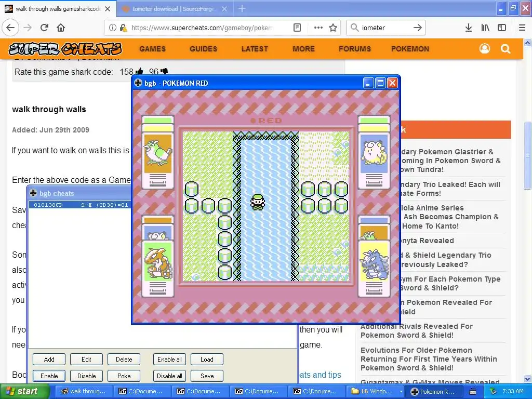Click in the address bar URL field

click(202, 28)
